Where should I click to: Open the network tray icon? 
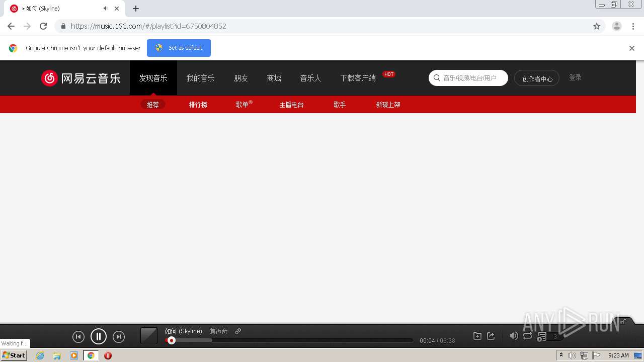pyautogui.click(x=584, y=355)
